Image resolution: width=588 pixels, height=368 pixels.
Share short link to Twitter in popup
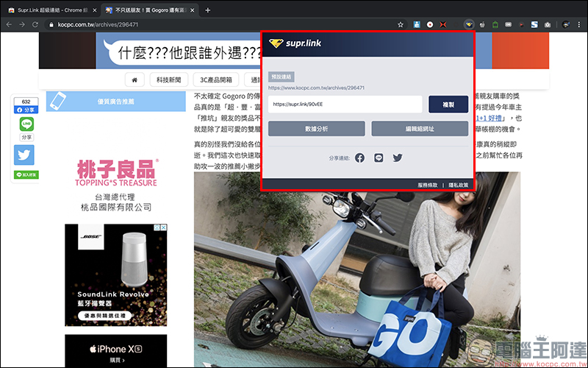pos(398,158)
